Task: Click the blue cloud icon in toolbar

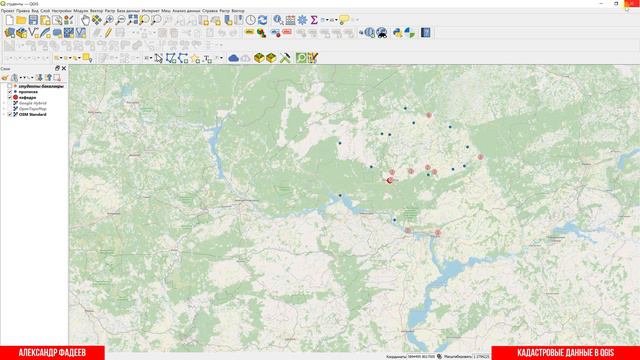Action: (x=233, y=58)
